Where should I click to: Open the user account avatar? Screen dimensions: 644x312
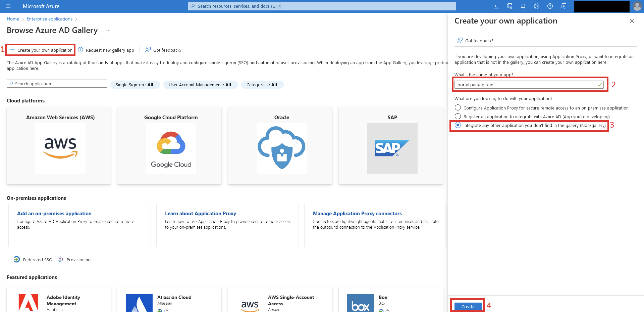(637, 6)
